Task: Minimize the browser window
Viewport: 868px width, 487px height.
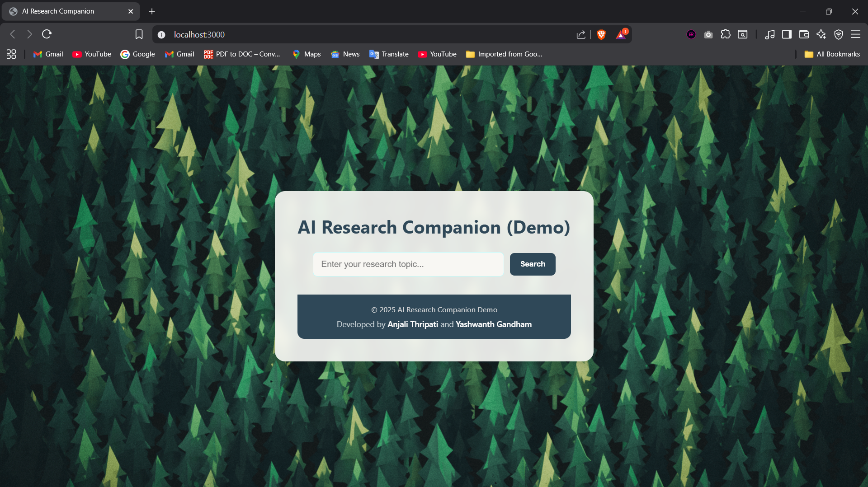Action: pyautogui.click(x=803, y=11)
